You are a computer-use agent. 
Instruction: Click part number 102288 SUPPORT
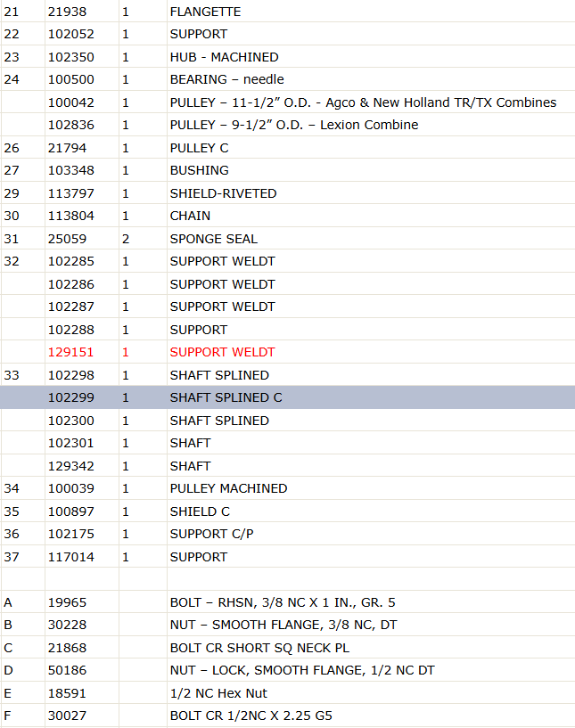tap(70, 330)
